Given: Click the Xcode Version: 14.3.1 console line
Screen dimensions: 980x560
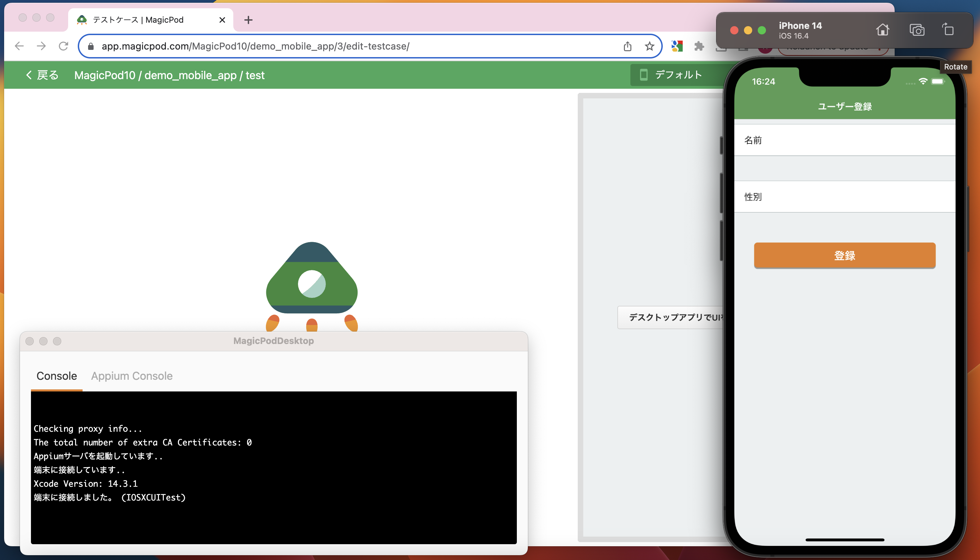Looking at the screenshot, I should (x=85, y=483).
